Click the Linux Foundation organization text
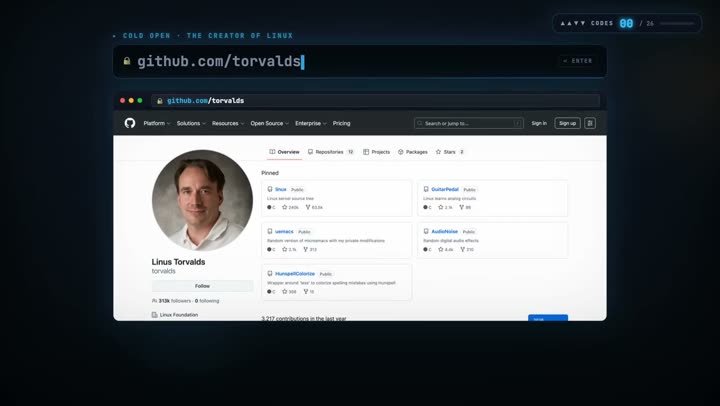720x406 pixels. click(x=179, y=315)
